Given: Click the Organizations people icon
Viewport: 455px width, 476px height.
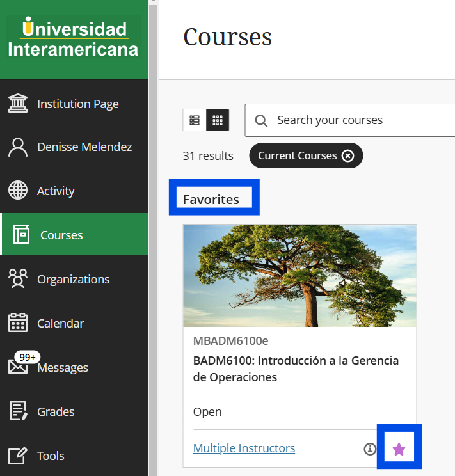Looking at the screenshot, I should tap(18, 279).
